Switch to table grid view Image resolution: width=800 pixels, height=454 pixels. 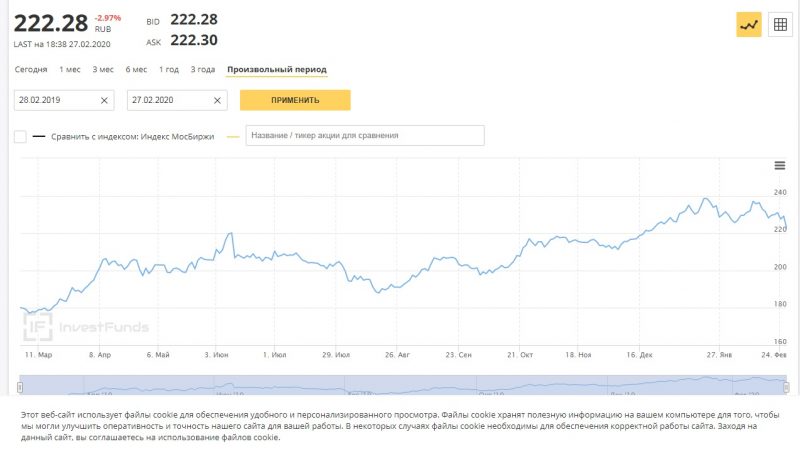[x=779, y=25]
